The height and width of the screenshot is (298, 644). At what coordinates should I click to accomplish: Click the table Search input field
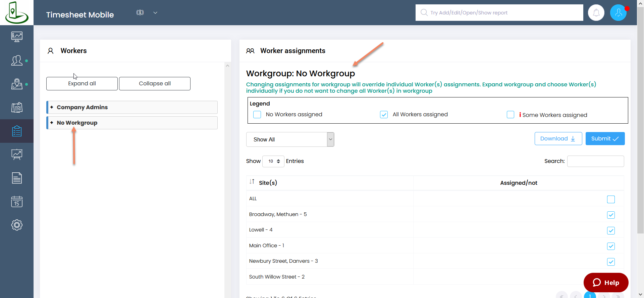coord(595,161)
